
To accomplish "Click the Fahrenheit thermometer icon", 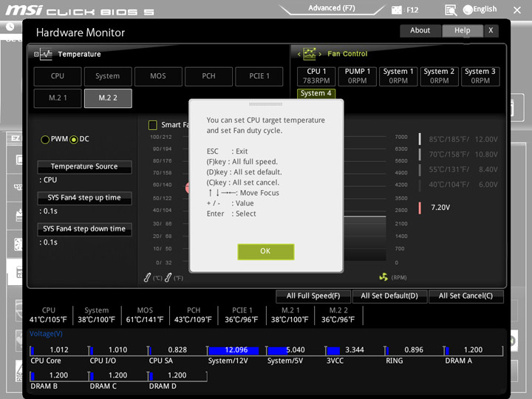I will click(168, 278).
